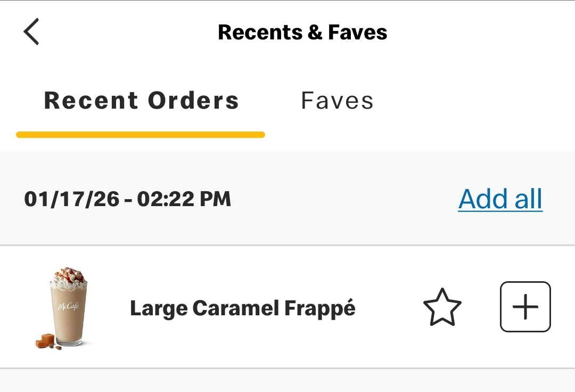Viewport: 575px width, 392px height.
Task: Select the Recent Orders tab
Action: [141, 101]
